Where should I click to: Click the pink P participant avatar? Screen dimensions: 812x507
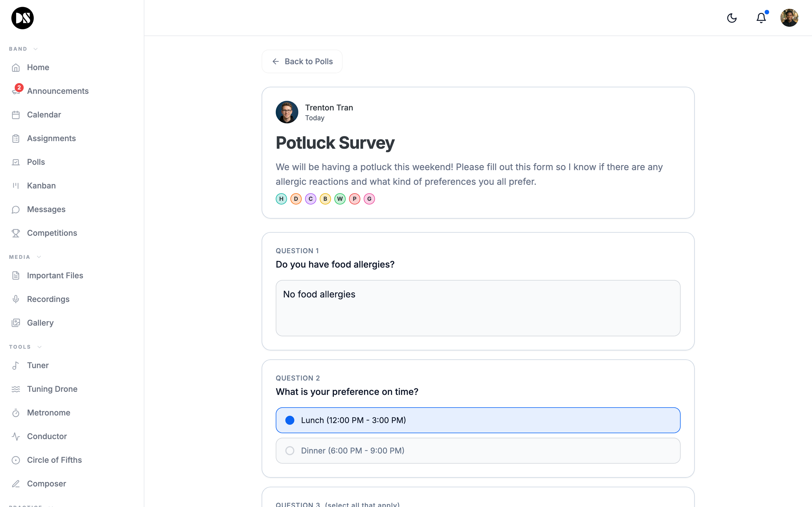354,199
